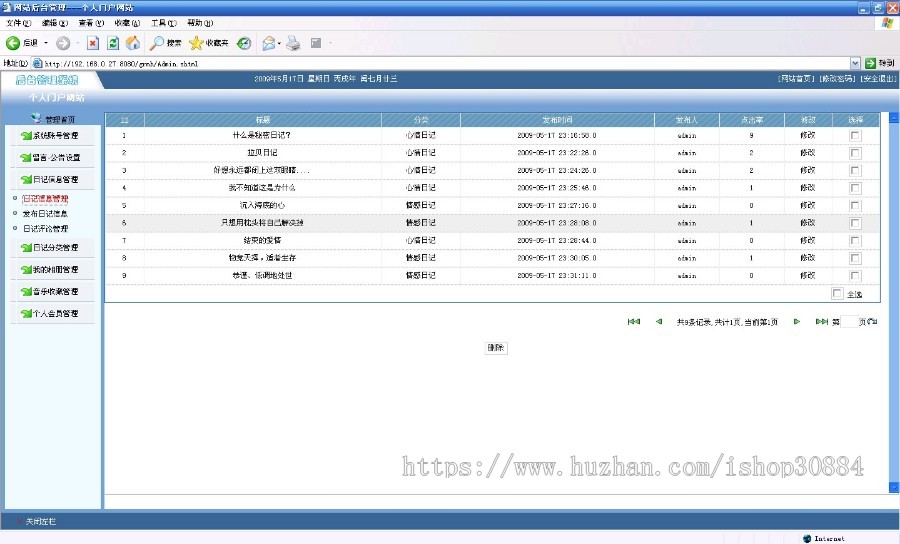Click the grey Forward arrow icon
Image resolution: width=900 pixels, height=544 pixels.
click(63, 43)
